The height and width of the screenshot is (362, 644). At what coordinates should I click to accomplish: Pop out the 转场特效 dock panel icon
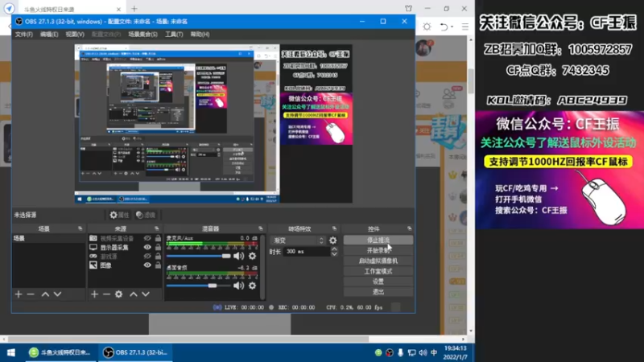(x=334, y=228)
